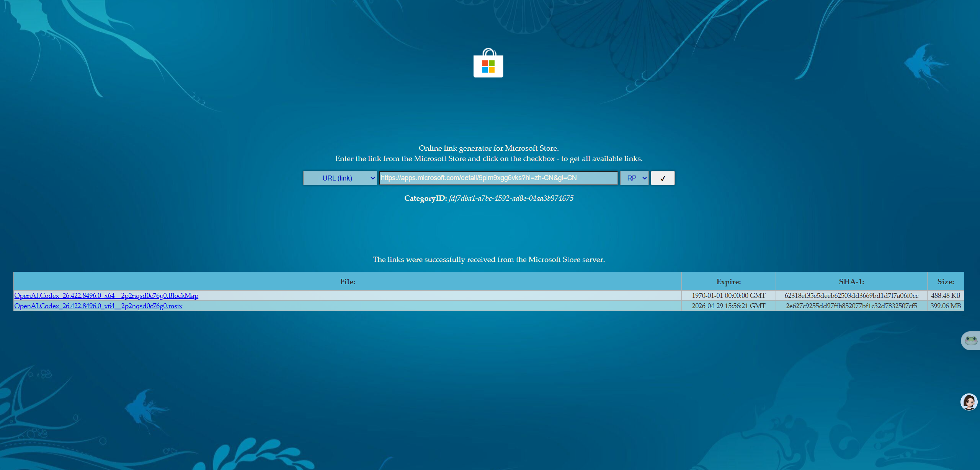Screen dimensions: 980x470
Task: Click the 1970-01-01 expiry date cell
Action: tap(728, 296)
